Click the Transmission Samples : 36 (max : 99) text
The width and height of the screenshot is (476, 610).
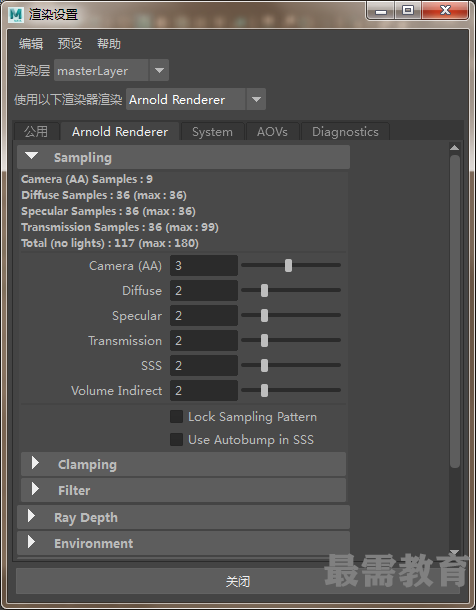[120, 227]
